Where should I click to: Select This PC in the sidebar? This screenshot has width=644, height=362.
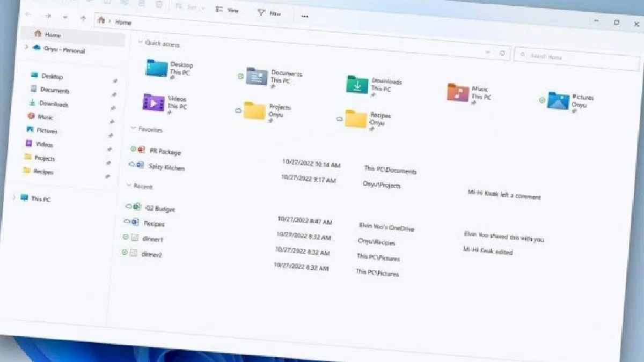point(35,198)
